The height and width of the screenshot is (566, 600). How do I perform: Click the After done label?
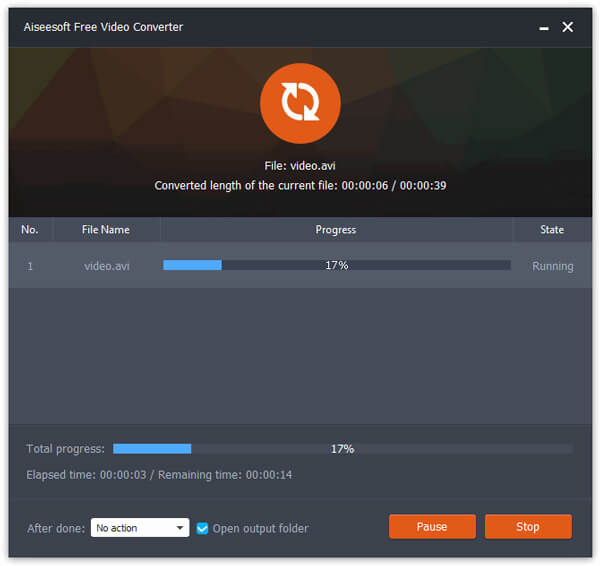point(56,528)
